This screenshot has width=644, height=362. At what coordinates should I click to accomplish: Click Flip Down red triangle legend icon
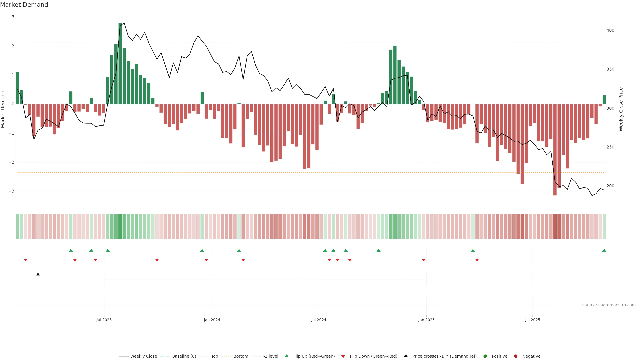coord(343,356)
